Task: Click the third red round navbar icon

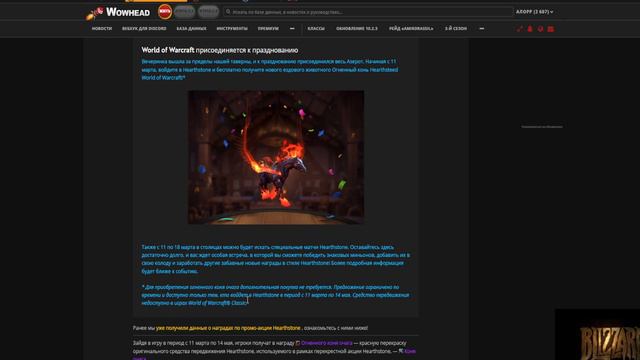Action: click(540, 29)
